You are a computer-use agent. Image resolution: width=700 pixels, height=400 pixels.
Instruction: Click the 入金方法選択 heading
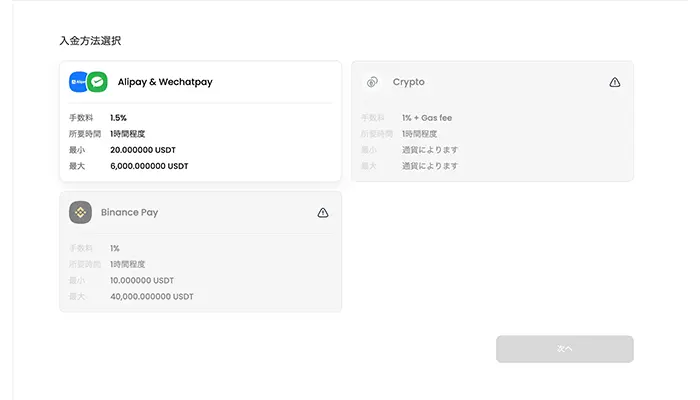click(x=90, y=41)
